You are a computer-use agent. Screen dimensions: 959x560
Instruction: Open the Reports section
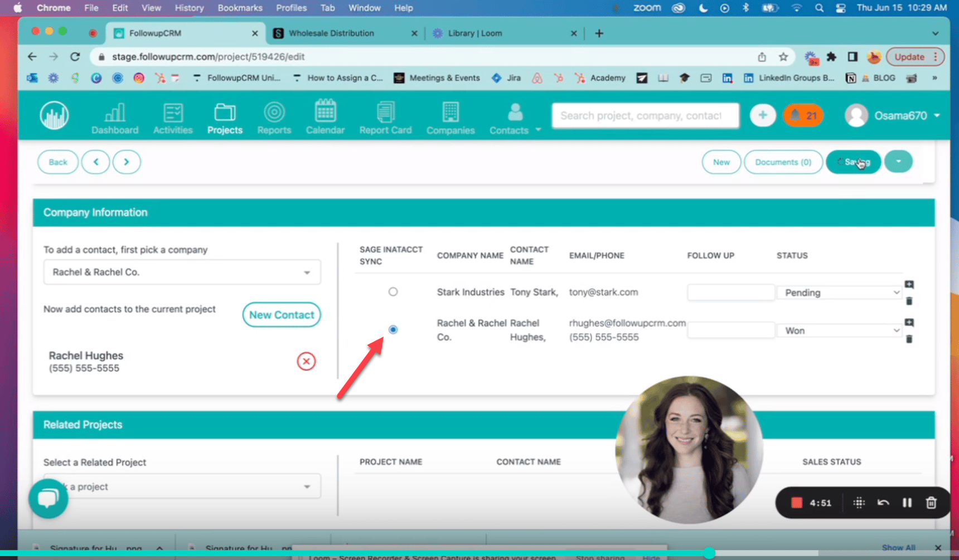(x=274, y=115)
